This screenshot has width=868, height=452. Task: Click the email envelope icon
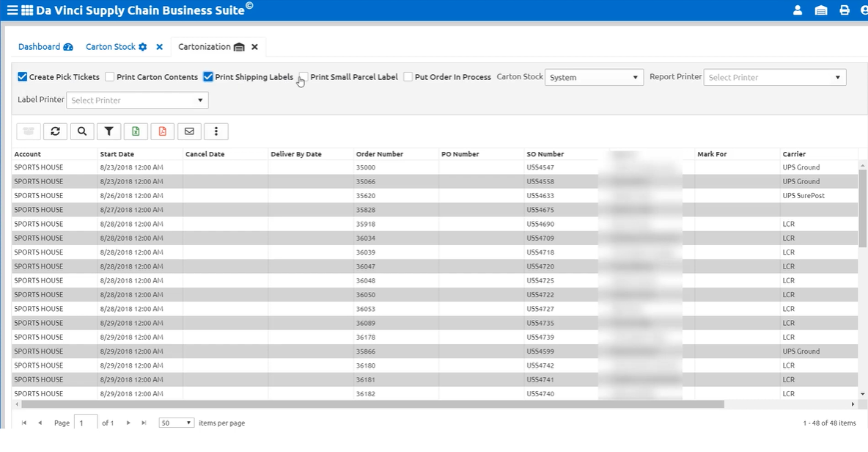tap(189, 131)
